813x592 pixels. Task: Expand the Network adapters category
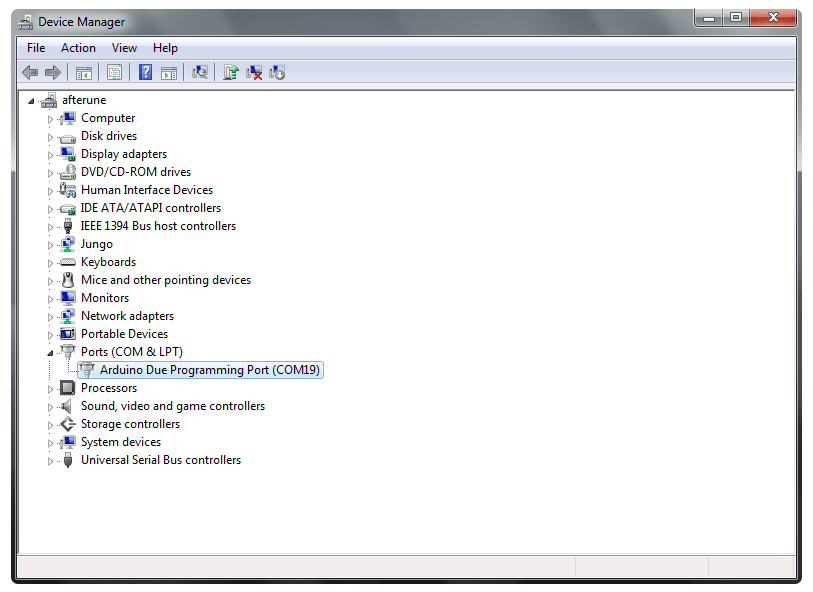click(x=50, y=317)
